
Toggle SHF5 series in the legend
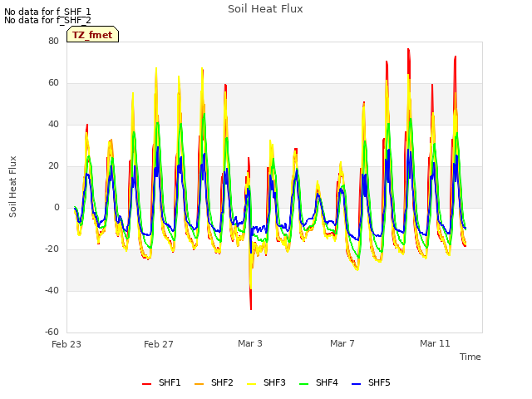click(371, 382)
